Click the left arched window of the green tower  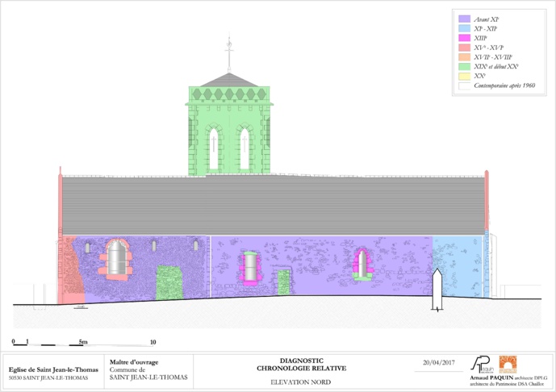[214, 148]
